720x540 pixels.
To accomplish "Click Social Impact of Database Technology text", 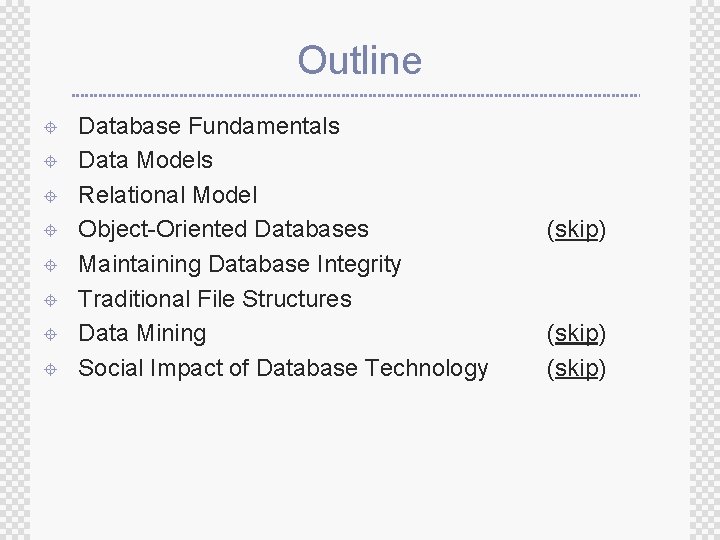I will point(283,368).
